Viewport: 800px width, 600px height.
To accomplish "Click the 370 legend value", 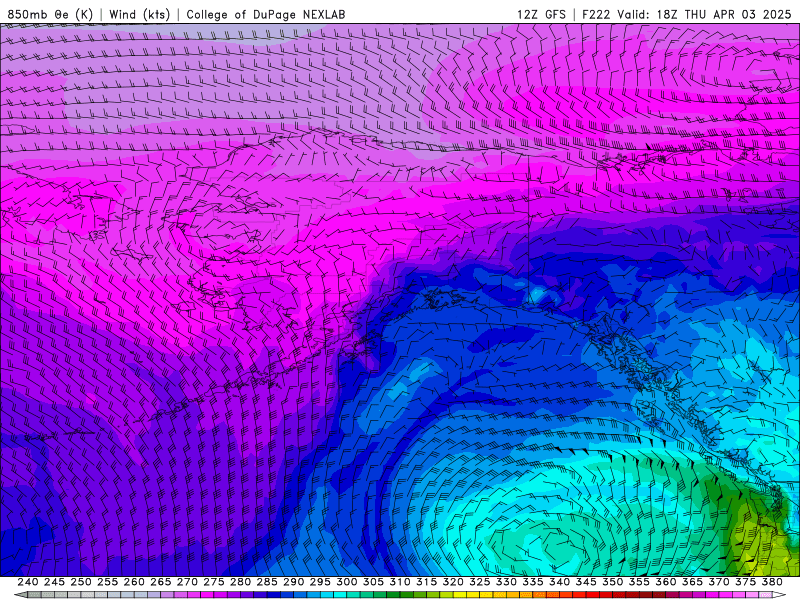I will pos(718,582).
